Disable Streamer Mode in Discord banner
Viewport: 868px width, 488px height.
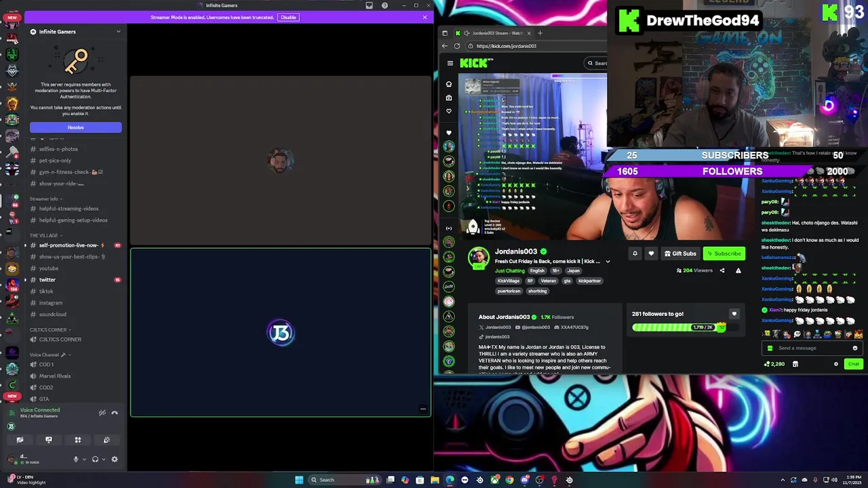click(x=288, y=17)
